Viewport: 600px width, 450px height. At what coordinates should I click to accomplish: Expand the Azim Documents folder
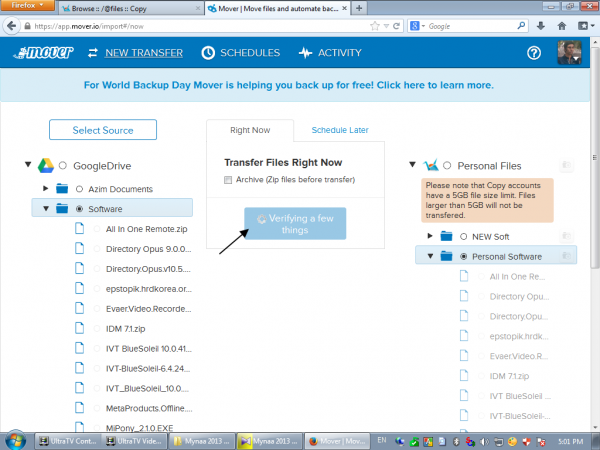click(46, 188)
